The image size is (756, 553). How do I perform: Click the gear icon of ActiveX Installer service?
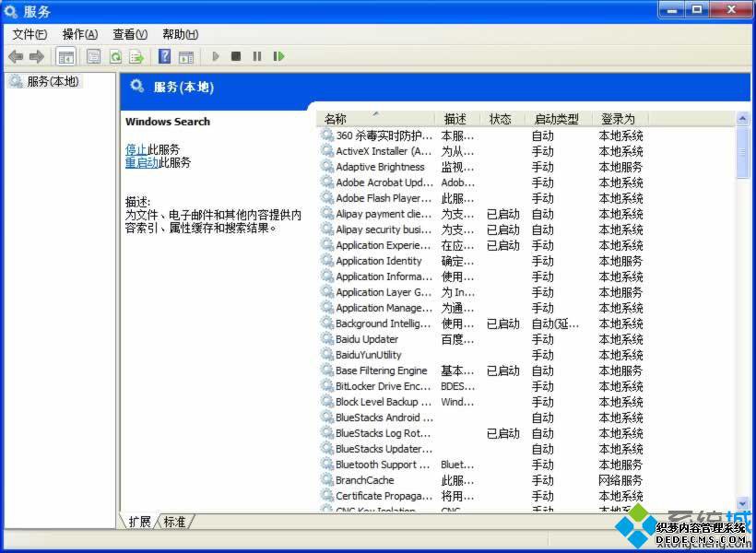coord(327,151)
